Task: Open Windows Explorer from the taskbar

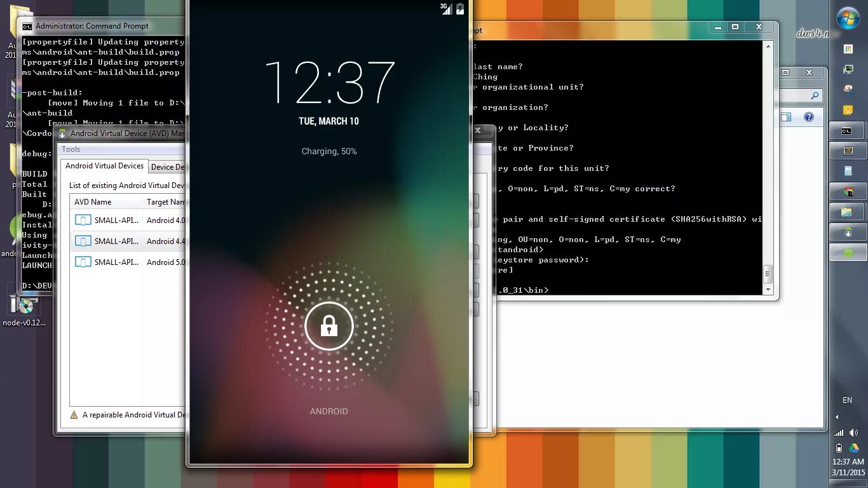Action: point(847,212)
